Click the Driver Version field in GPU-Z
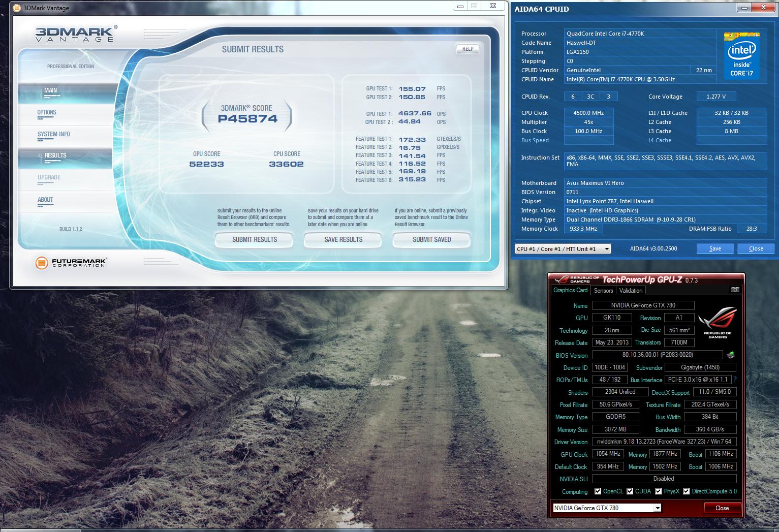Image resolution: width=779 pixels, height=532 pixels. 664,442
